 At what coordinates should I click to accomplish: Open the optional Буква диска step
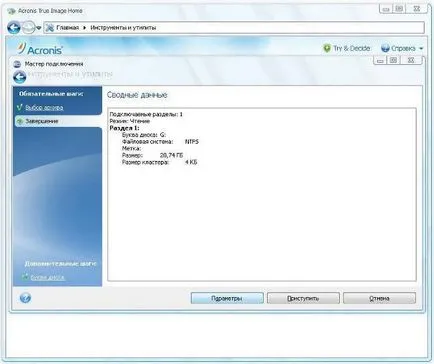click(x=47, y=277)
